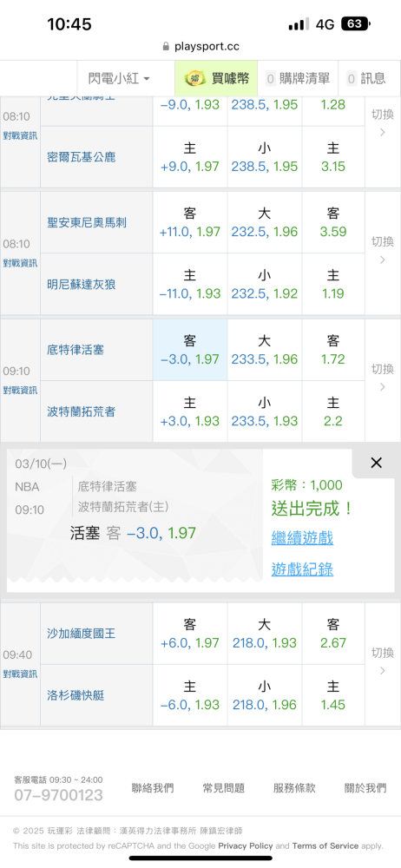Tap the lock icon beside playsport.cc
The width and height of the screenshot is (401, 868).
166,47
